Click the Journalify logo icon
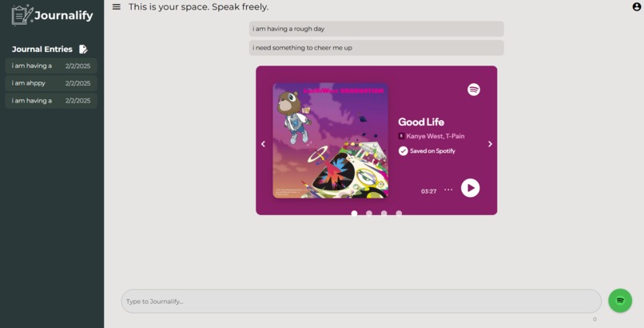This screenshot has height=328, width=644. pyautogui.click(x=22, y=14)
